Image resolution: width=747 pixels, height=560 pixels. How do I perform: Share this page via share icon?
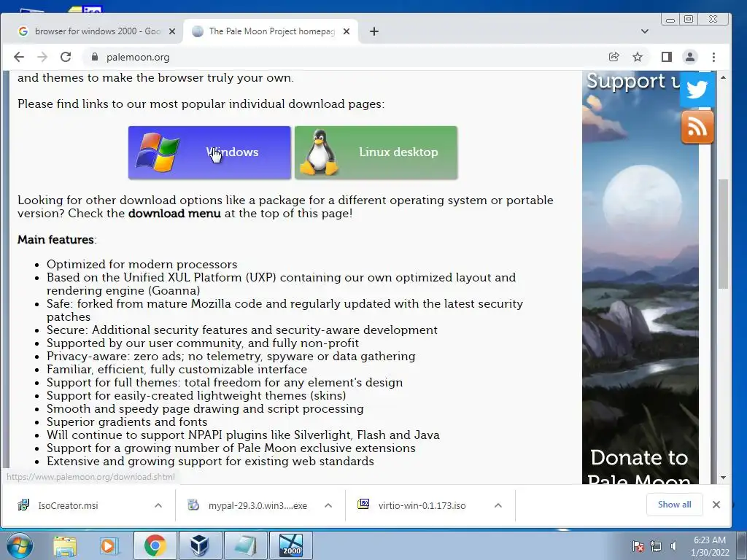(x=614, y=57)
